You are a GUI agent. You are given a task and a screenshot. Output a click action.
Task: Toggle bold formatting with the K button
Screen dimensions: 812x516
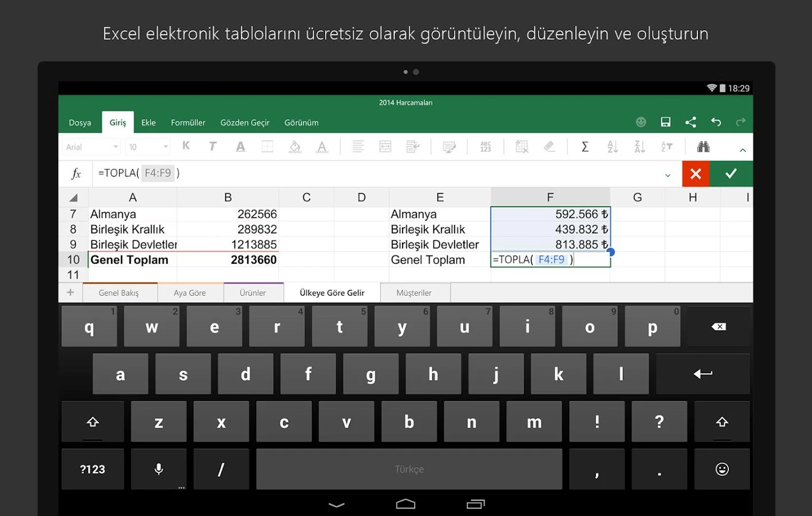186,146
